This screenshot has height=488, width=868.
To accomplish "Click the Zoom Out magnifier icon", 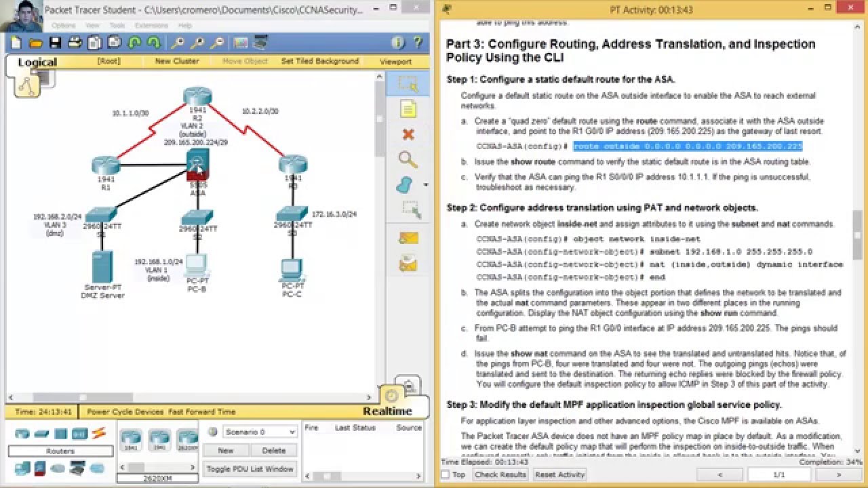I will click(x=217, y=43).
